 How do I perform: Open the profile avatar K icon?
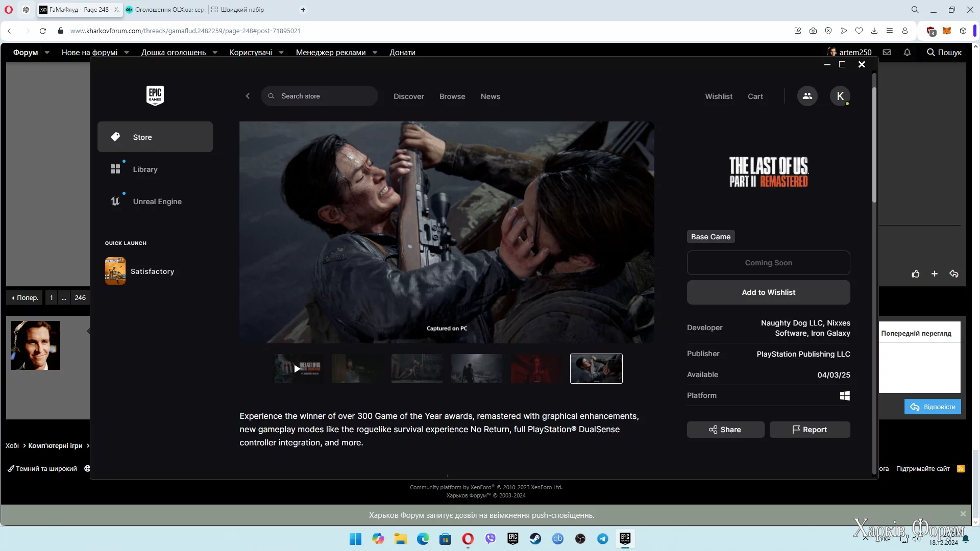tap(840, 96)
